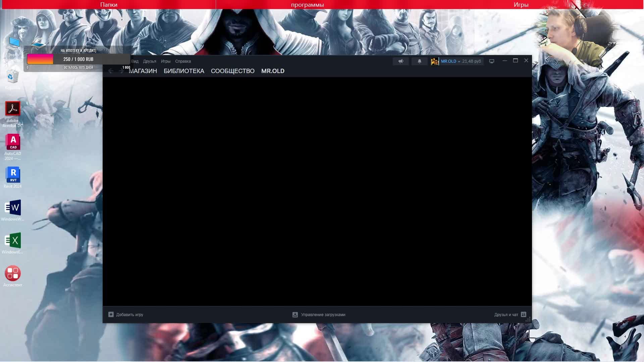Open Revit 2024 desktop shortcut
Screen dimensions: 644x362
pyautogui.click(x=13, y=175)
